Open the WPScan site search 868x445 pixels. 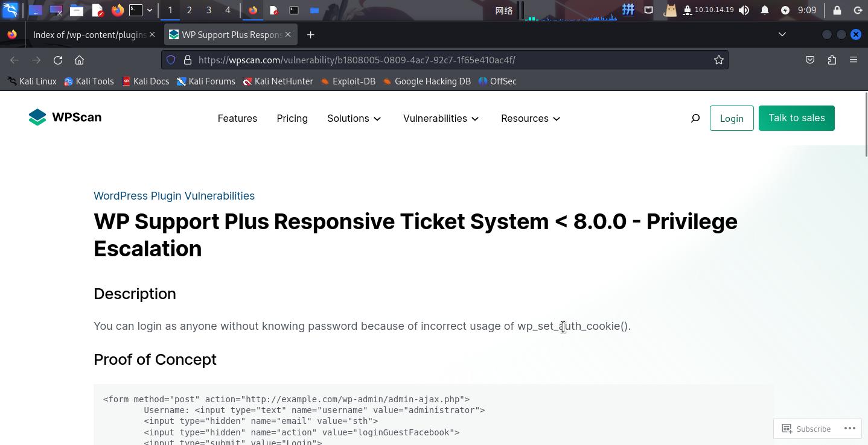(x=695, y=118)
